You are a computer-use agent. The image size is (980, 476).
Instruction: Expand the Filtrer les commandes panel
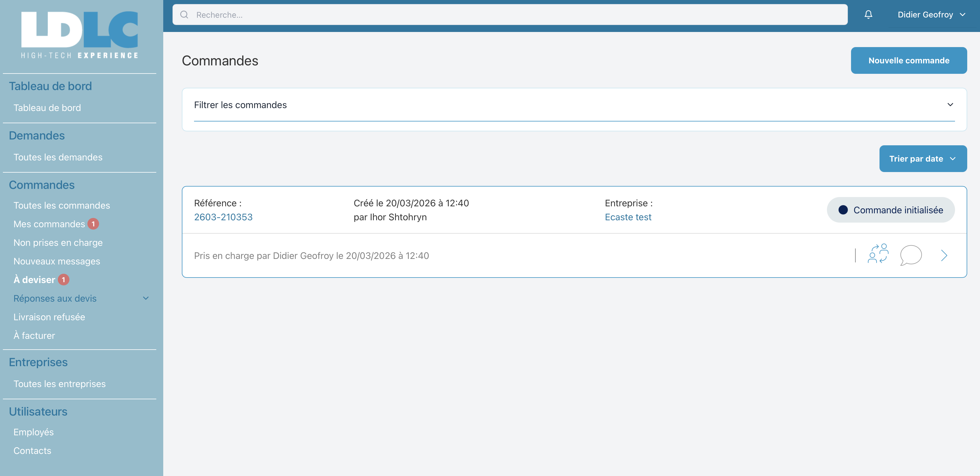pyautogui.click(x=574, y=105)
